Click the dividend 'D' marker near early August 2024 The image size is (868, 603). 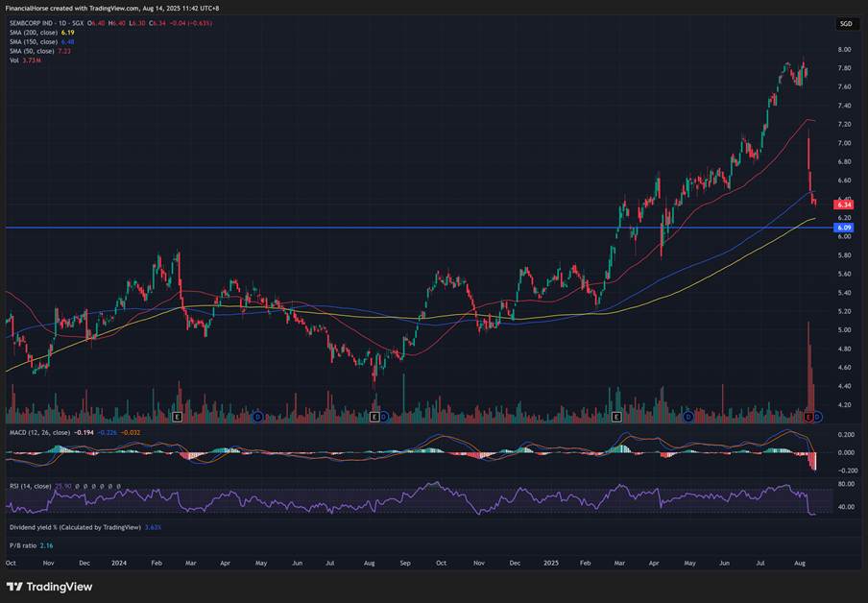[383, 417]
